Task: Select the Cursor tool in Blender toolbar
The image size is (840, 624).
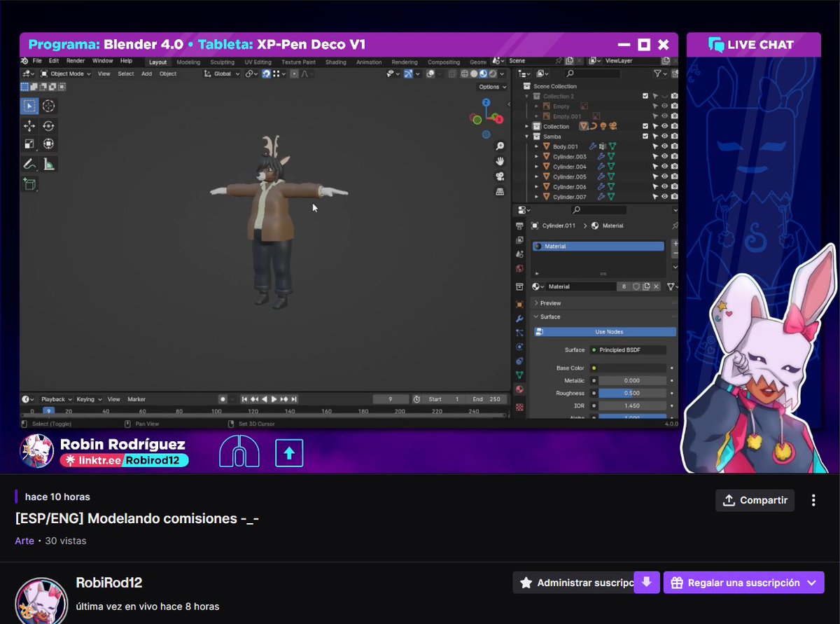Action: tap(48, 106)
